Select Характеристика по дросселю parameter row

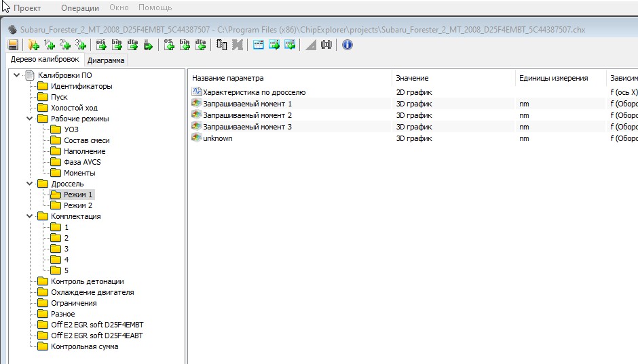(254, 92)
